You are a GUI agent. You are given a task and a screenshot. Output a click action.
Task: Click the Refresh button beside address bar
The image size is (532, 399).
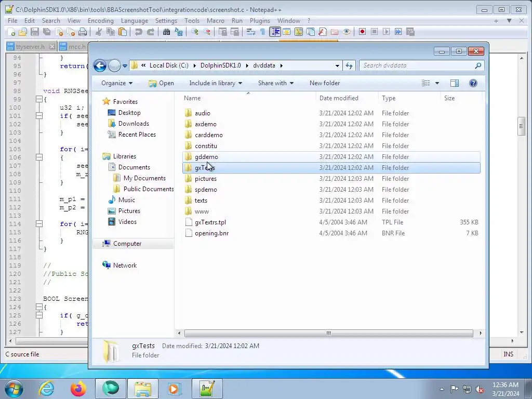pos(349,66)
